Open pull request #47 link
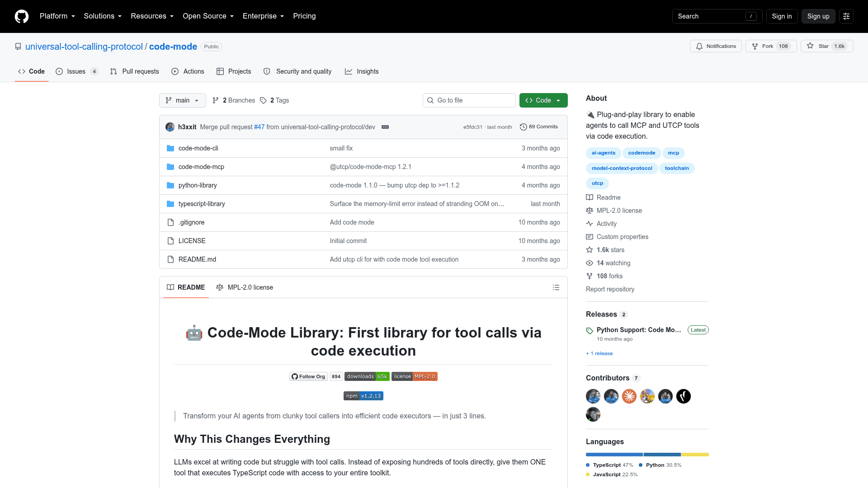This screenshot has height=488, width=868. 259,127
